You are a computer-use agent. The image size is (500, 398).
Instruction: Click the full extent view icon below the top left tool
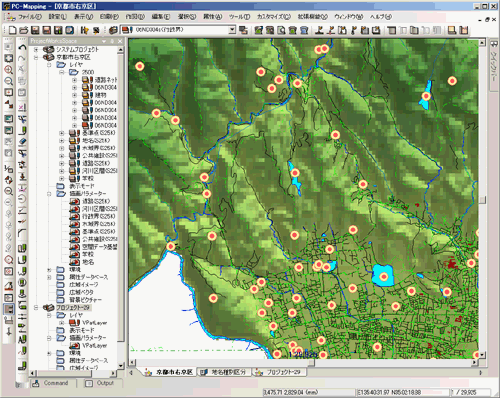[9, 58]
